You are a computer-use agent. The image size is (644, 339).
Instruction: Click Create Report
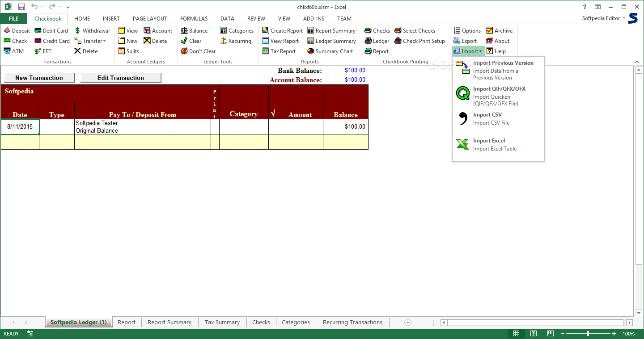pyautogui.click(x=283, y=31)
